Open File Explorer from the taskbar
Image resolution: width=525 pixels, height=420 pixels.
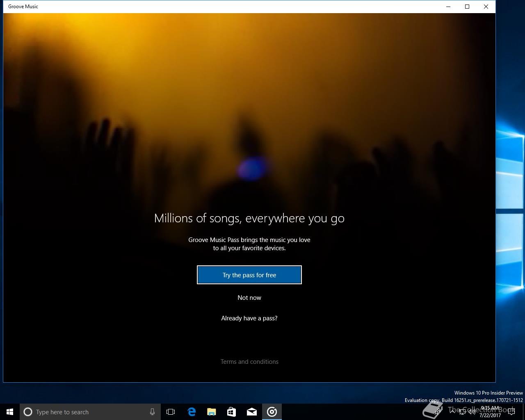coord(212,412)
